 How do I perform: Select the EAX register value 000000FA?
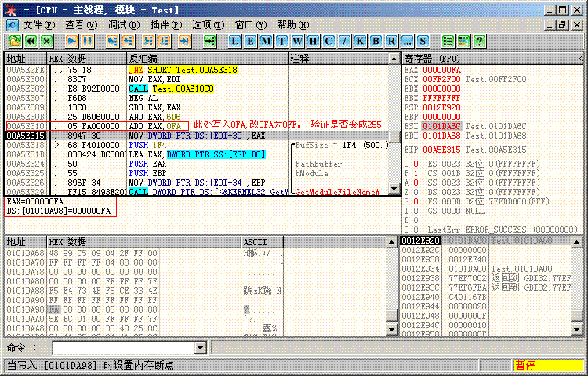coord(441,70)
